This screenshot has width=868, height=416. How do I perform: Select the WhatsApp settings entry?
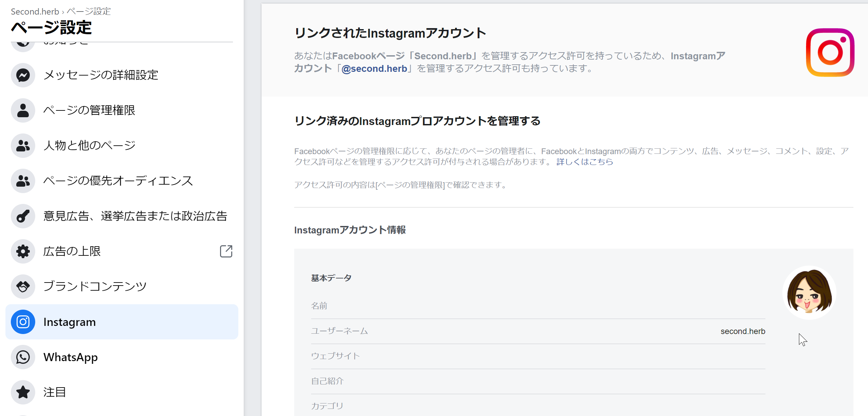click(x=122, y=357)
